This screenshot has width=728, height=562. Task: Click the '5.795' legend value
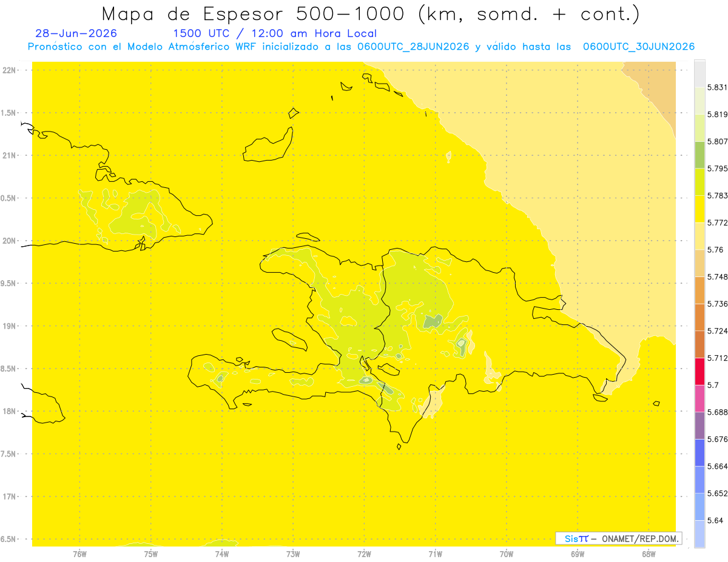(x=717, y=169)
